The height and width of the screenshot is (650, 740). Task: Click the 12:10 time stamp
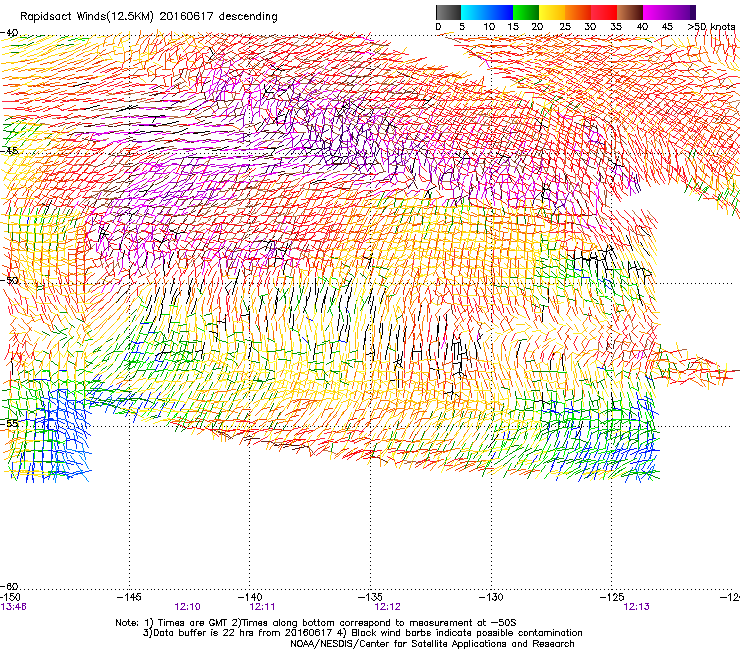187,607
